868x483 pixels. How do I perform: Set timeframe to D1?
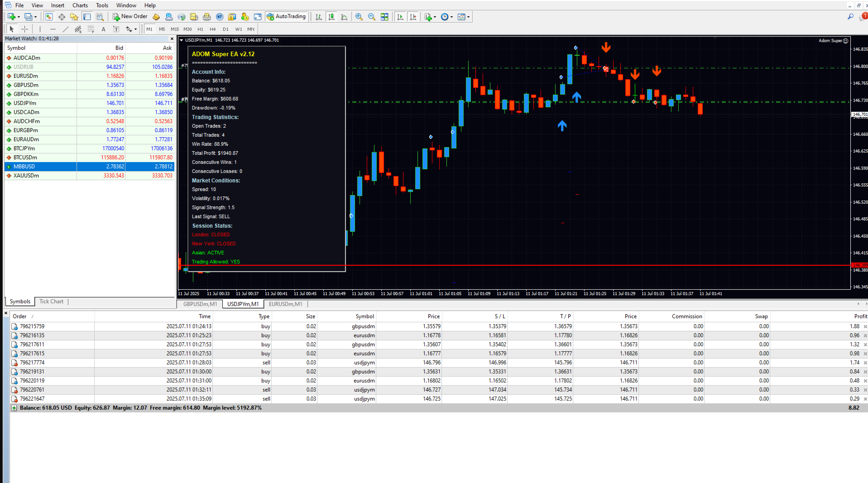pos(225,29)
